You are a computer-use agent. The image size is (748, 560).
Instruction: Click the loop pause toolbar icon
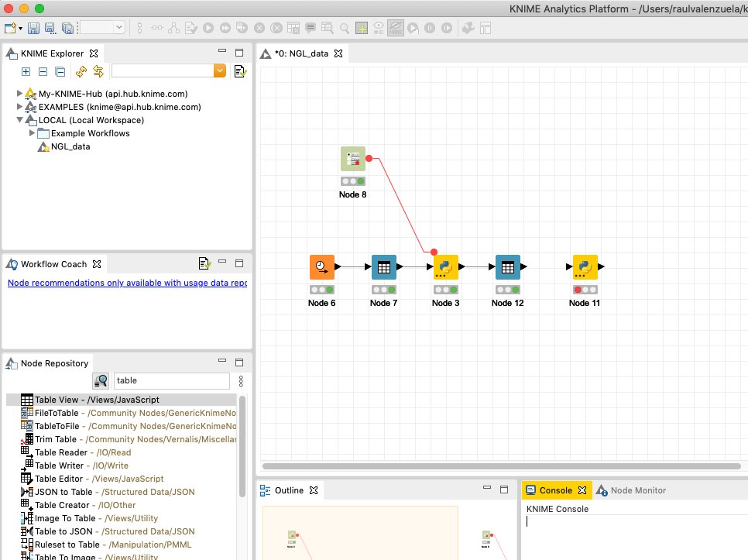click(430, 28)
